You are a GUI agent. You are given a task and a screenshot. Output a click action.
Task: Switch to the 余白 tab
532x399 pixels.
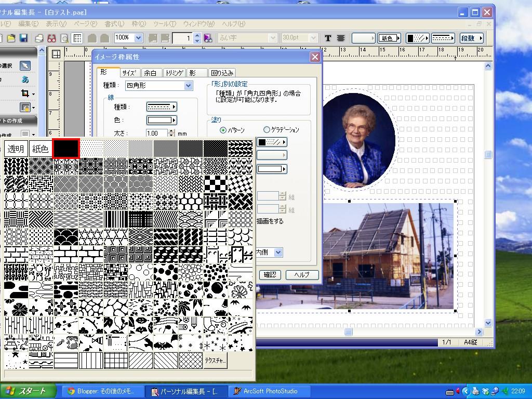pyautogui.click(x=150, y=73)
